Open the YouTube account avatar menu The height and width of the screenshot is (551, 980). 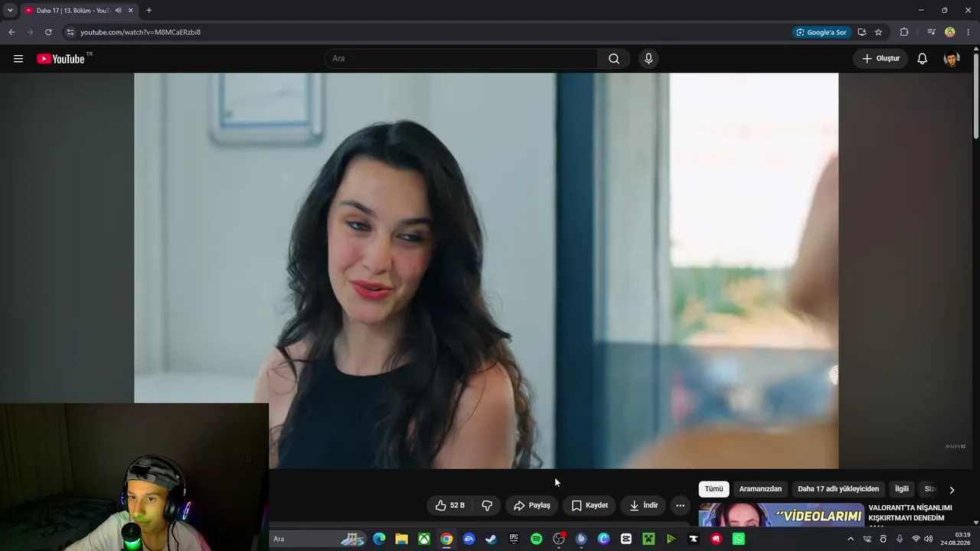(x=952, y=59)
